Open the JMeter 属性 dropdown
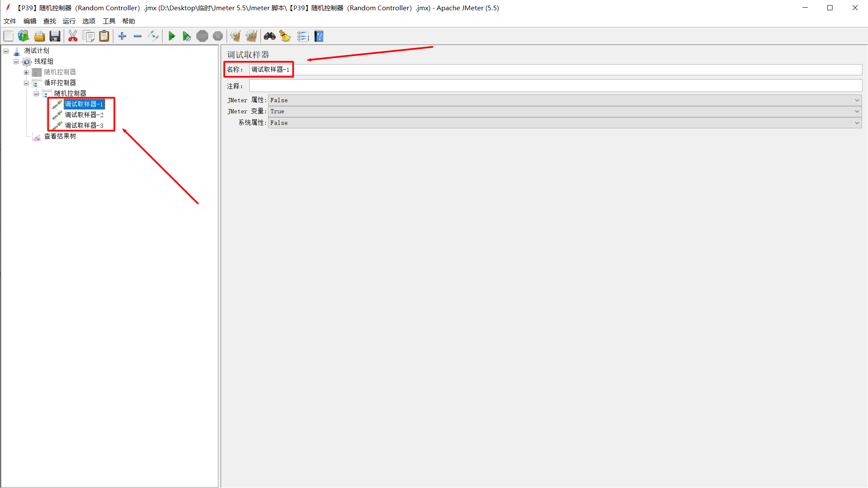Image resolution: width=868 pixels, height=488 pixels. (x=564, y=100)
